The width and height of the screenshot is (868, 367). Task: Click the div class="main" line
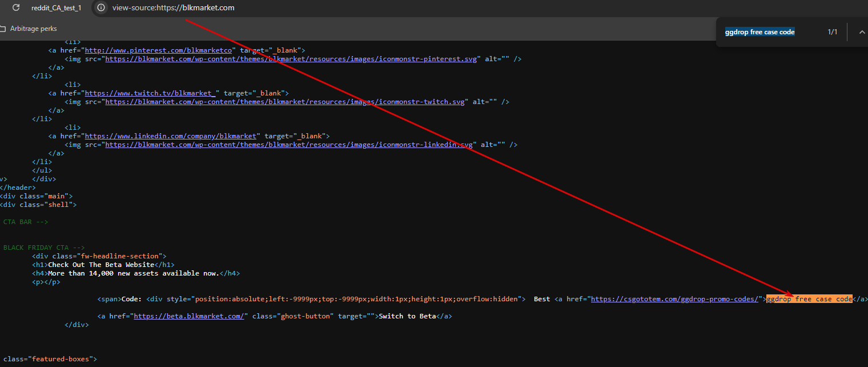point(37,196)
